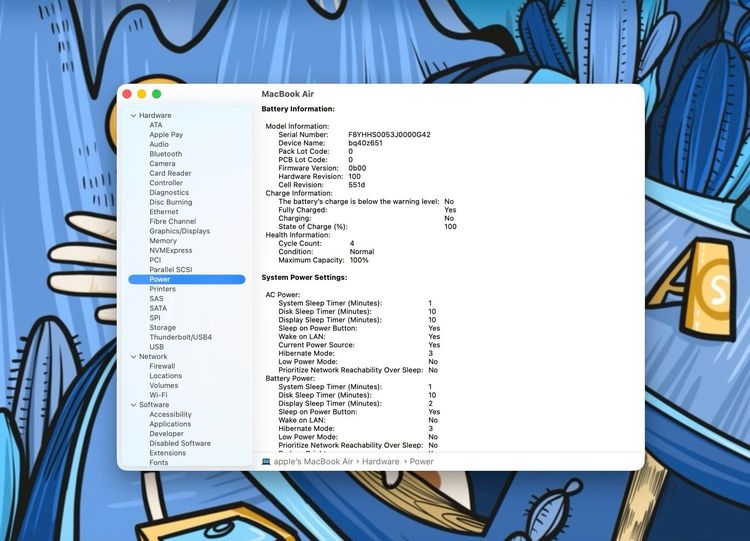Click the green full-screen button

pyautogui.click(x=157, y=94)
